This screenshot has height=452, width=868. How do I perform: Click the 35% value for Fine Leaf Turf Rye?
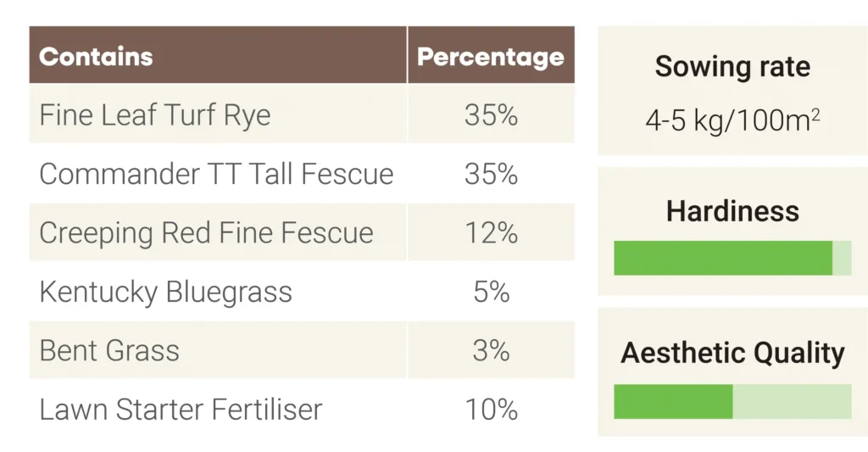[x=491, y=114]
